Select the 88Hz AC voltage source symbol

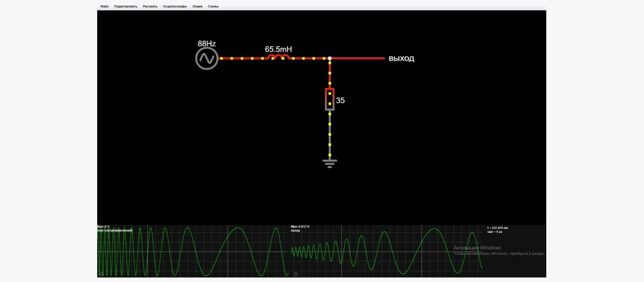(x=207, y=59)
